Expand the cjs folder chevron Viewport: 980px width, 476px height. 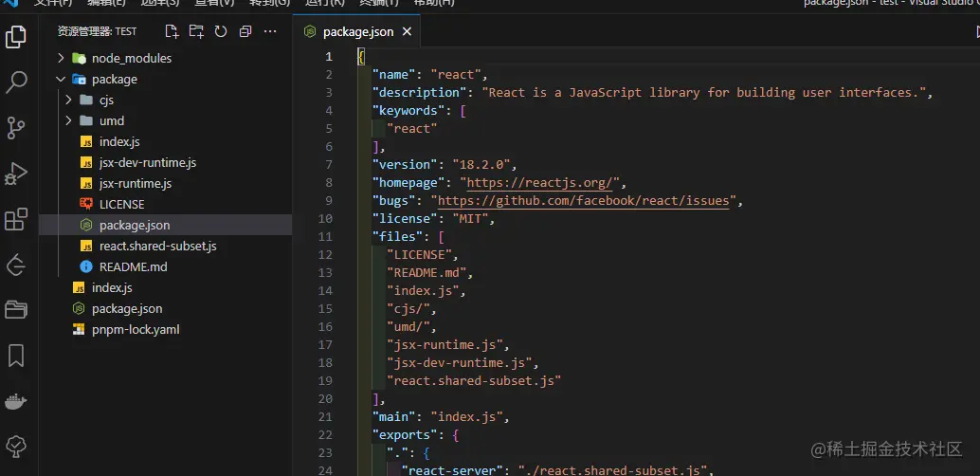pyautogui.click(x=69, y=101)
